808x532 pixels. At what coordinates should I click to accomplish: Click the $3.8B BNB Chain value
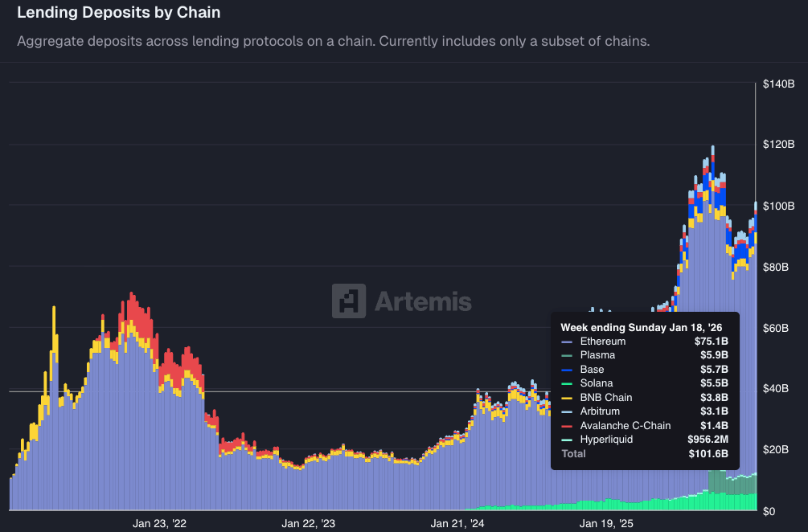[x=714, y=398]
